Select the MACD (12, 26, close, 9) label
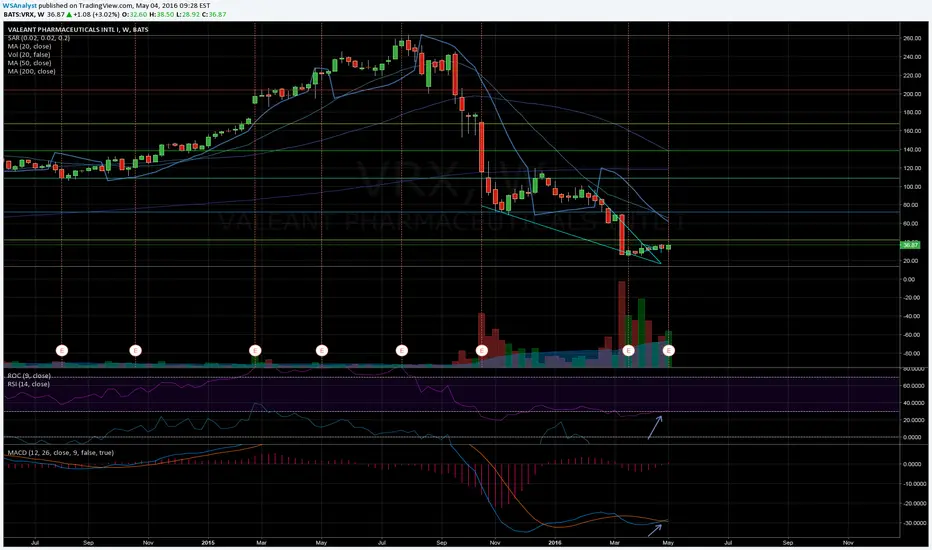The width and height of the screenshot is (932, 550). 60,452
